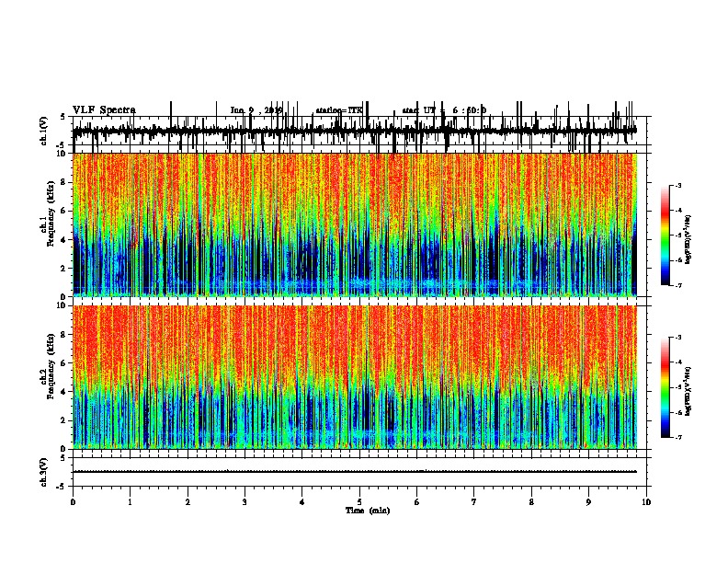Click the ch.1 color scale bar

pyautogui.click(x=665, y=236)
